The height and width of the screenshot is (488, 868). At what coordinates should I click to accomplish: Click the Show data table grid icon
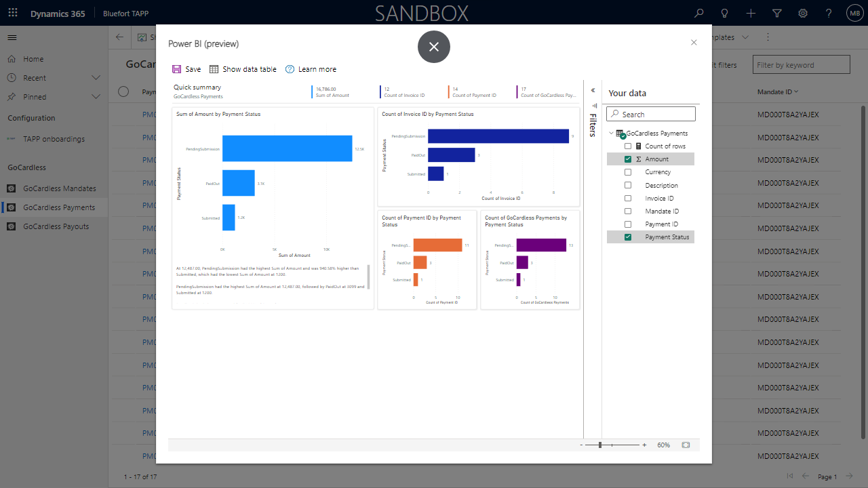214,69
